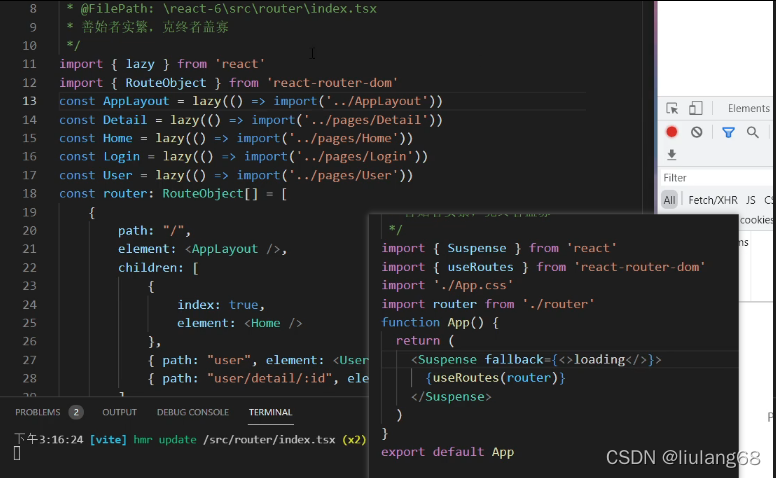Select the Fetch/XHR request filter

(712, 200)
